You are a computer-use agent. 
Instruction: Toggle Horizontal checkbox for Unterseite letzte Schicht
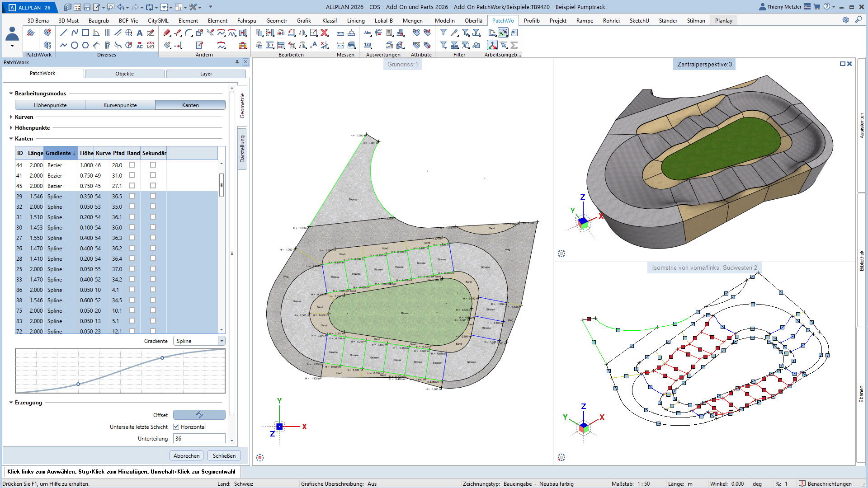[176, 427]
